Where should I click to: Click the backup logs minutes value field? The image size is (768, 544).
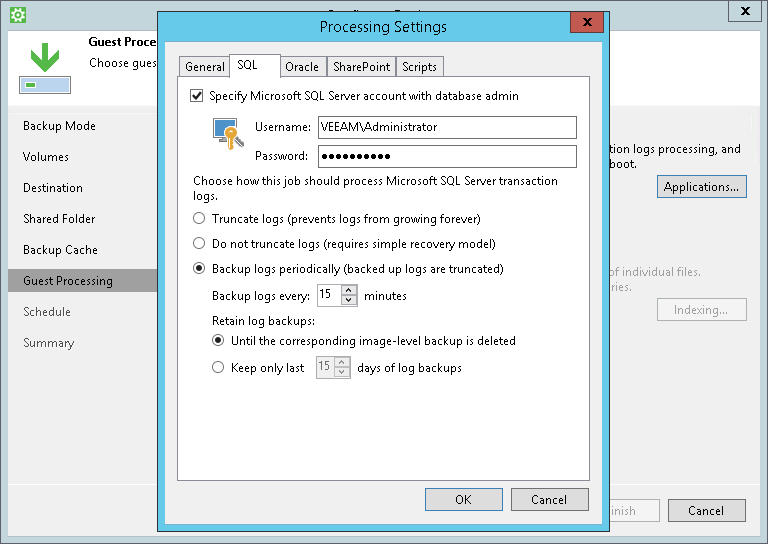click(329, 295)
